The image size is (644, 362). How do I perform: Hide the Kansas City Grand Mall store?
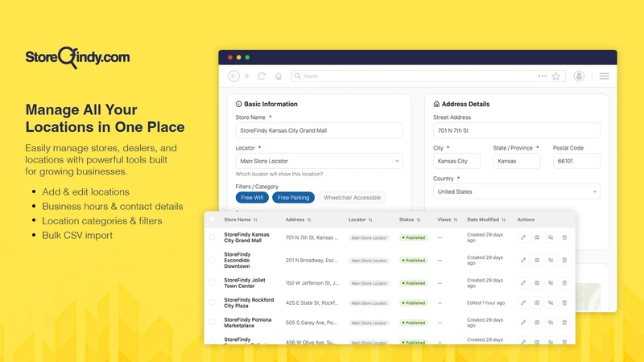point(551,237)
